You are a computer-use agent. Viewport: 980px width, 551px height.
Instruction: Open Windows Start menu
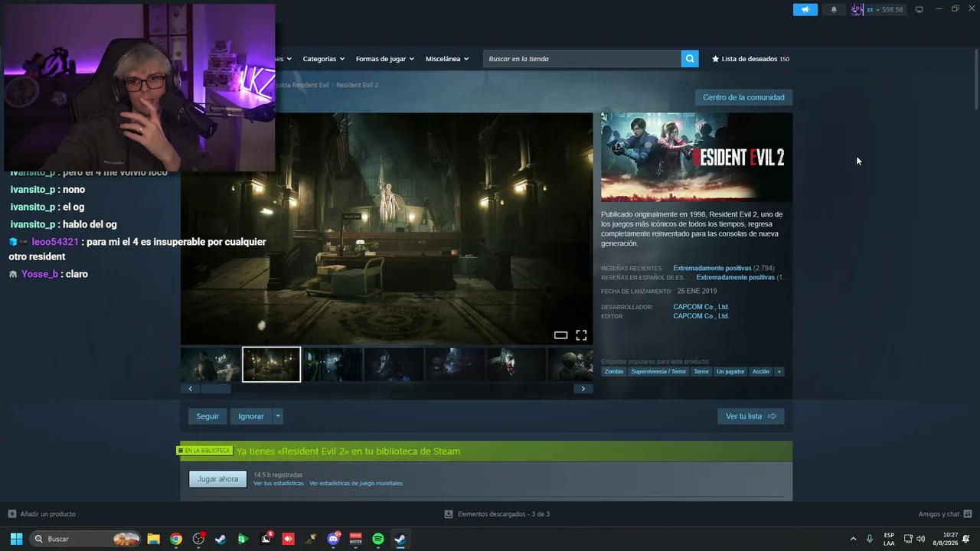pos(16,539)
